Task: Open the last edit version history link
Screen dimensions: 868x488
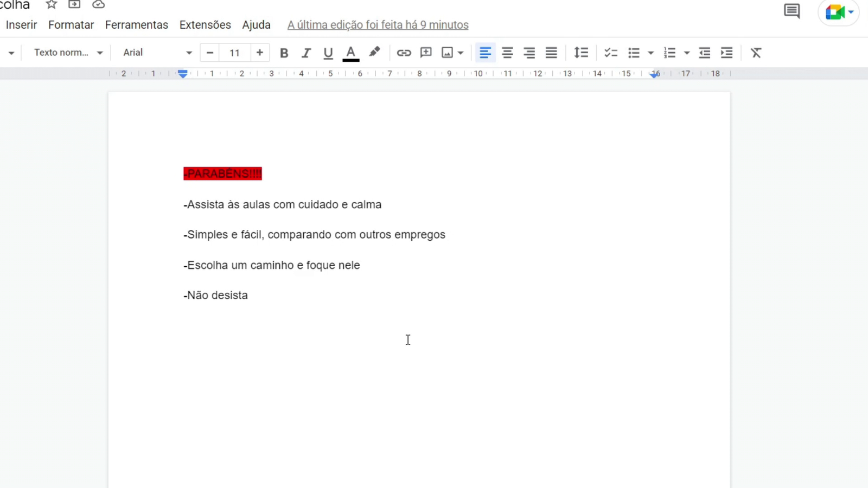Action: [378, 25]
